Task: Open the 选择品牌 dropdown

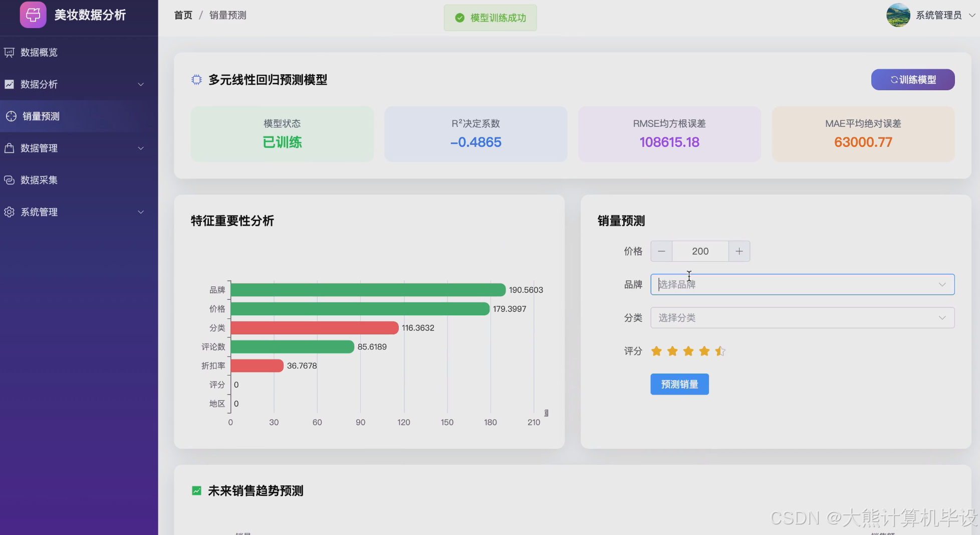Action: point(802,284)
